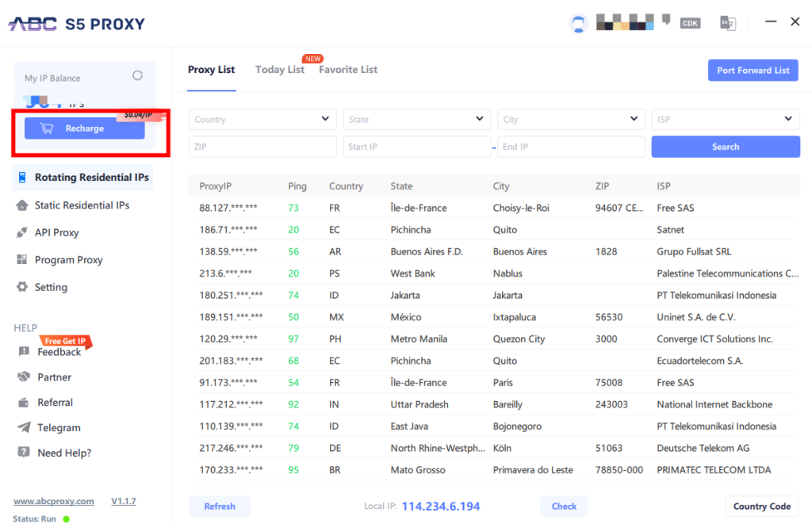Screen dimensions: 812x524
Task: Click the dropdown icon next to username
Action: tap(666, 20)
